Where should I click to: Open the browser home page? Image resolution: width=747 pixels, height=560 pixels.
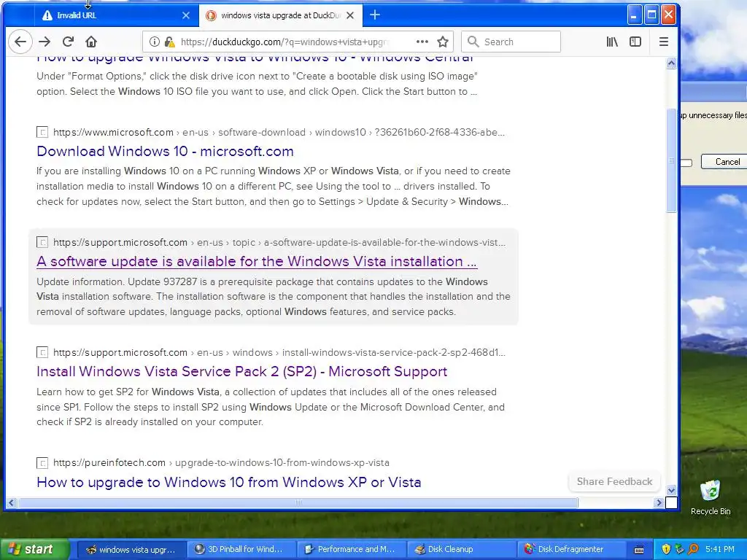(91, 42)
